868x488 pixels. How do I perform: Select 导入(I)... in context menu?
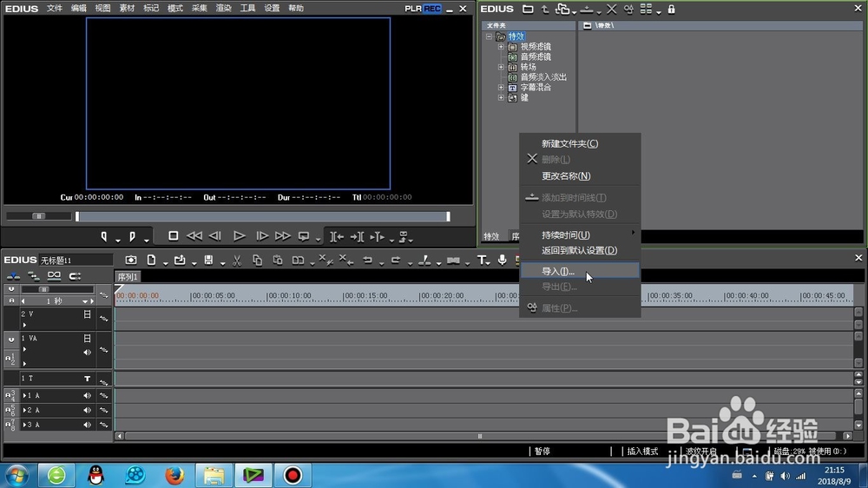(x=580, y=271)
